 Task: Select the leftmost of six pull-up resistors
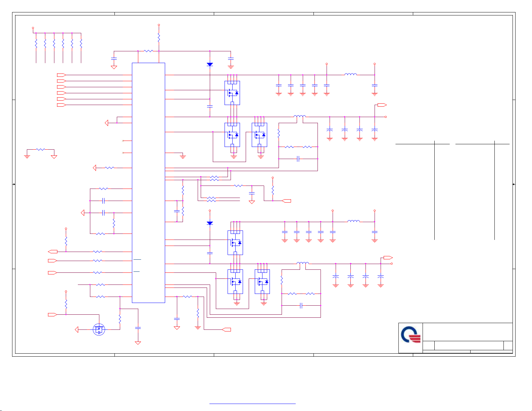(36, 44)
